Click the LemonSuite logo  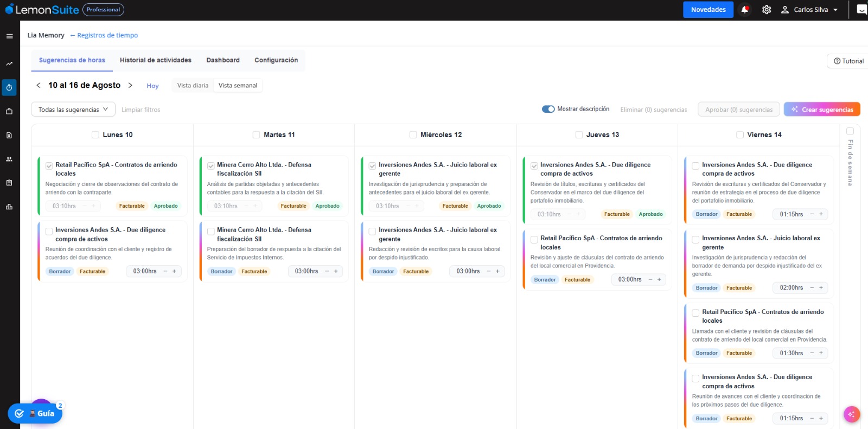42,10
